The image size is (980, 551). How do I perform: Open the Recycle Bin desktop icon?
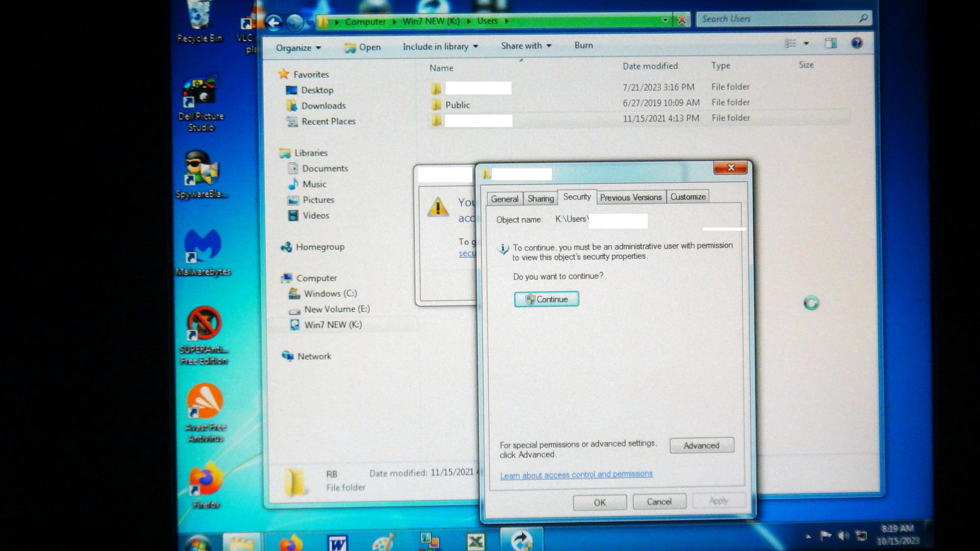200,21
